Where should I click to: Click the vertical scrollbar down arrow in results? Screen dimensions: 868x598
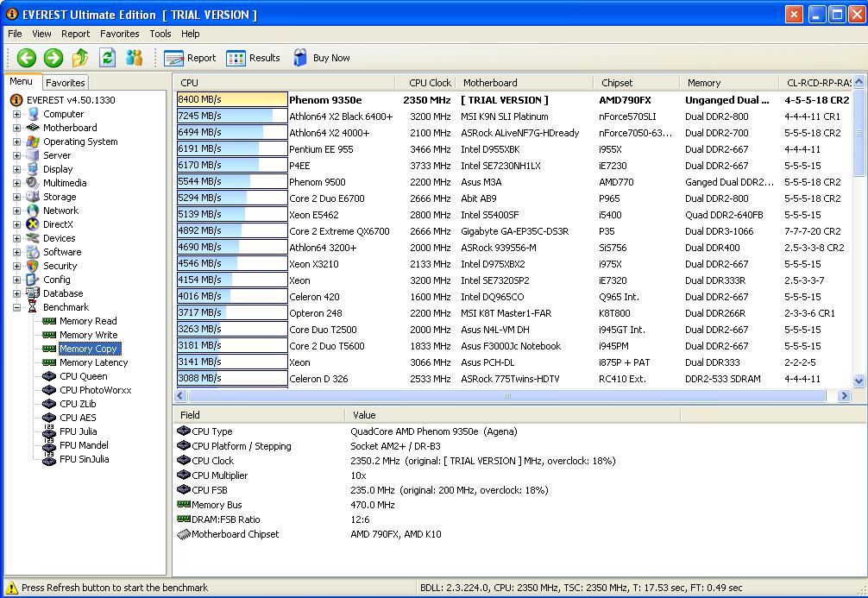click(859, 381)
